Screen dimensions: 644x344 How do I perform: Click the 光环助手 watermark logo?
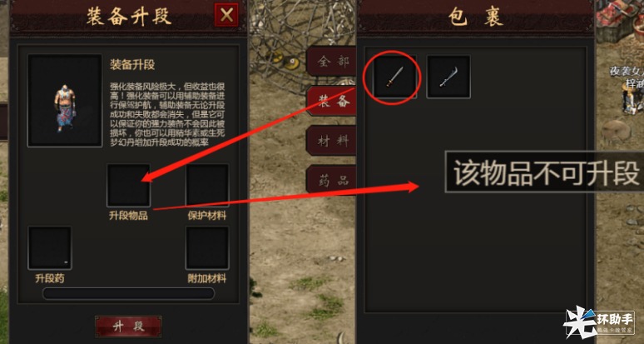coord(599,323)
